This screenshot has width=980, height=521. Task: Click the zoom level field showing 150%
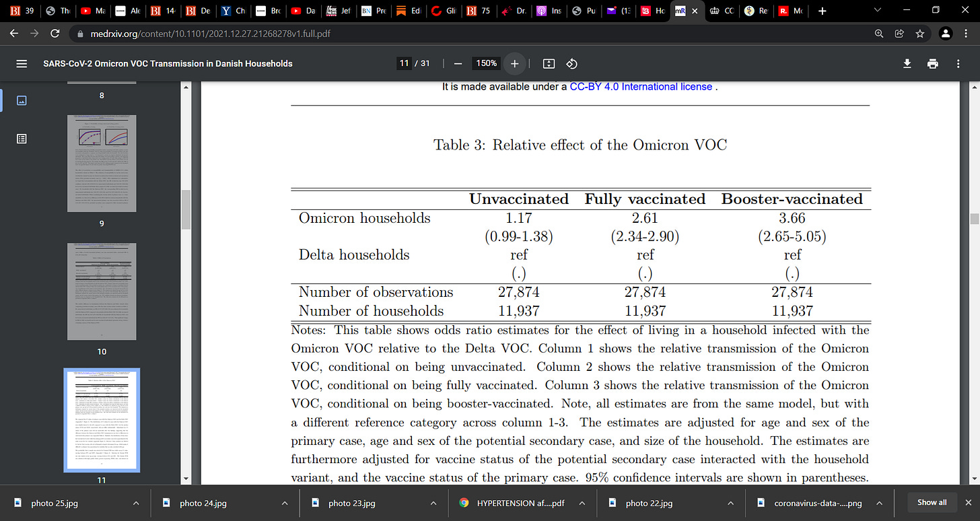[487, 63]
